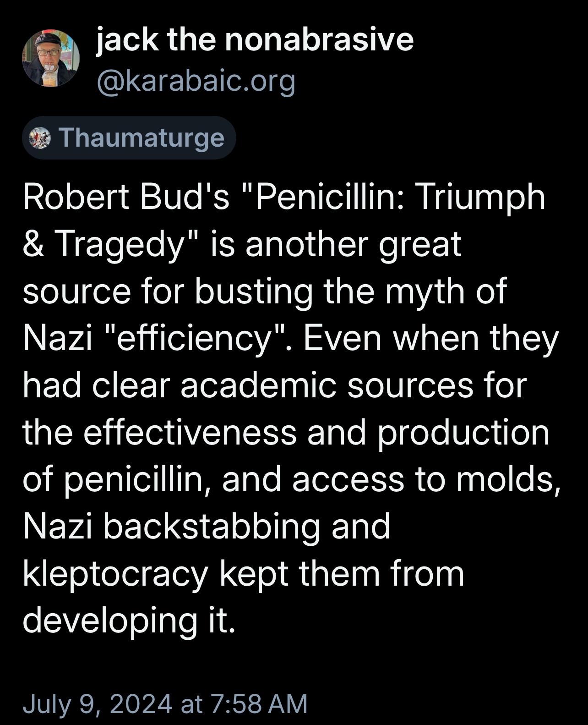Click the small Thaumaturge badge icon
This screenshot has width=588, height=725.
coord(39,137)
